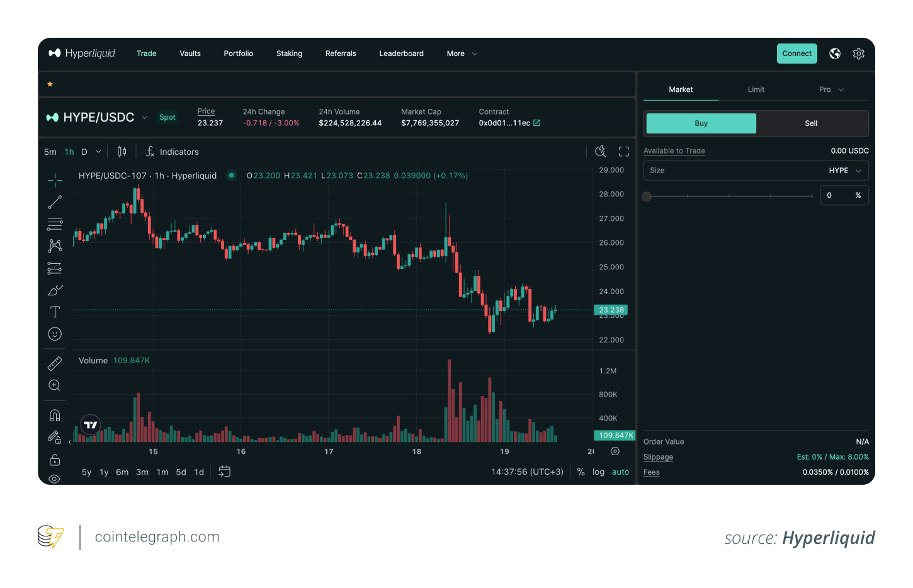This screenshot has height=588, width=913.
Task: Open the Vaults menu item
Action: [190, 54]
